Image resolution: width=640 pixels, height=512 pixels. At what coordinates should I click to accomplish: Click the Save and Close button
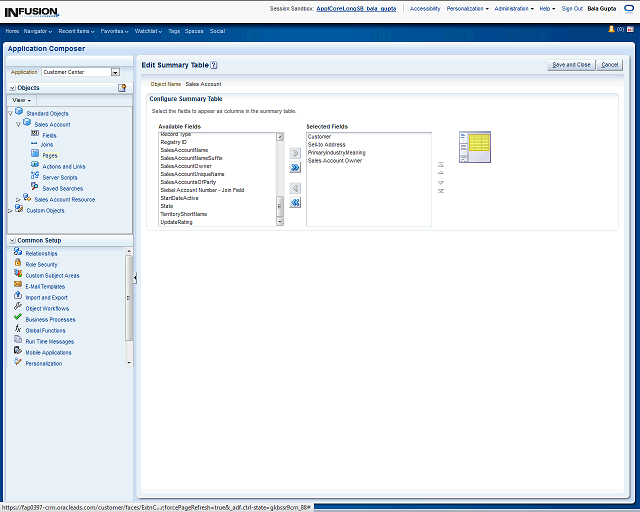tap(571, 65)
